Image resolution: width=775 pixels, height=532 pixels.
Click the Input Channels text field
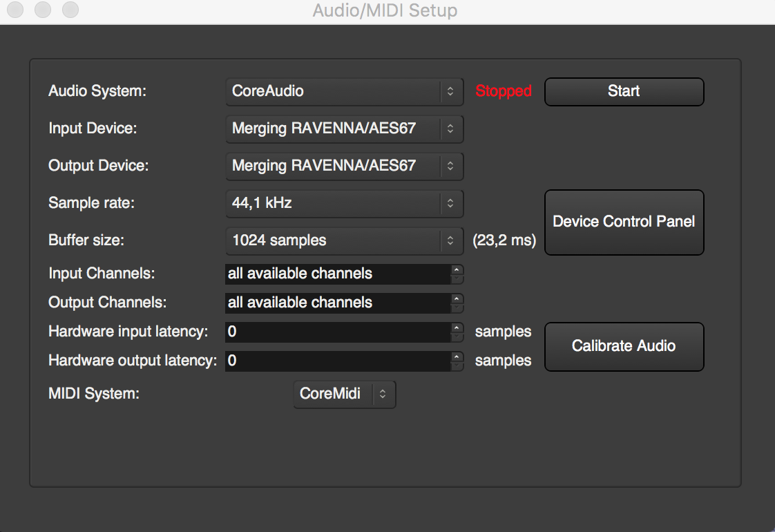337,274
